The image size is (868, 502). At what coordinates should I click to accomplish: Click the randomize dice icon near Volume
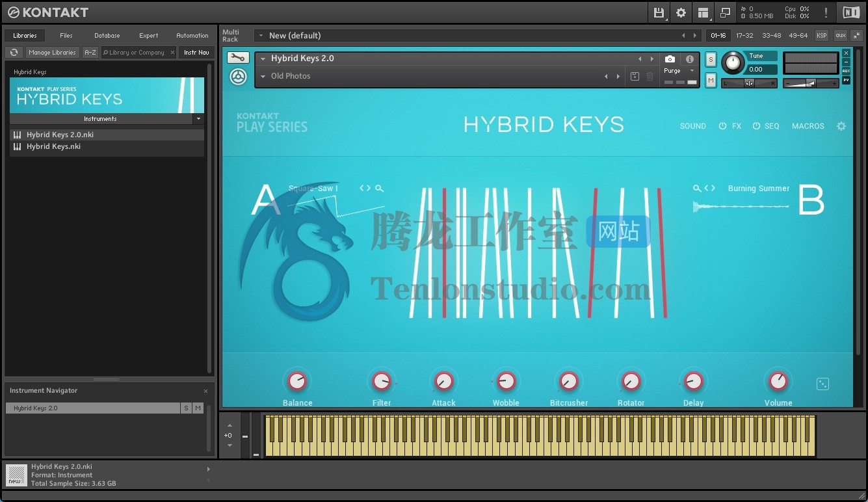(822, 384)
